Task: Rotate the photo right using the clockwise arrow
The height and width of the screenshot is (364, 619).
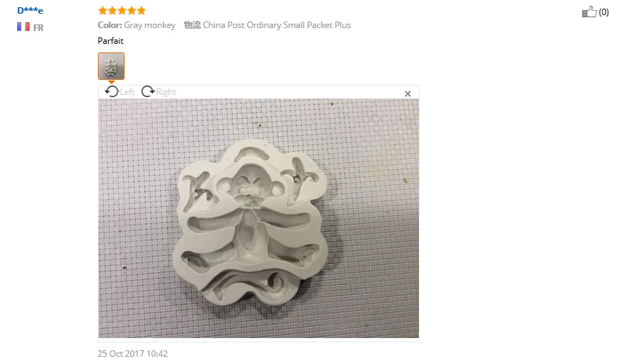Action: tap(148, 91)
